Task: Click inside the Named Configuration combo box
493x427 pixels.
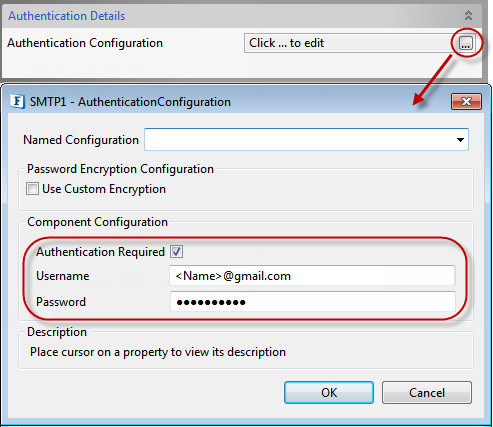Action: click(x=306, y=140)
